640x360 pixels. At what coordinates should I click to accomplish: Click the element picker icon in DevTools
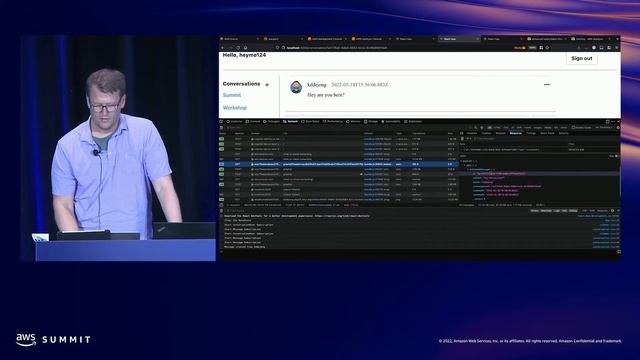coord(221,122)
